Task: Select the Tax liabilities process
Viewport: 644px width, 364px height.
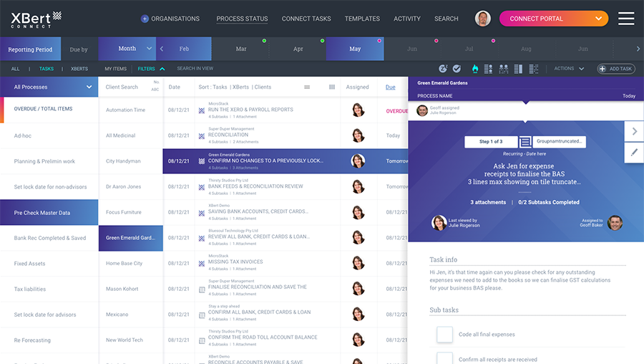Action: point(49,289)
